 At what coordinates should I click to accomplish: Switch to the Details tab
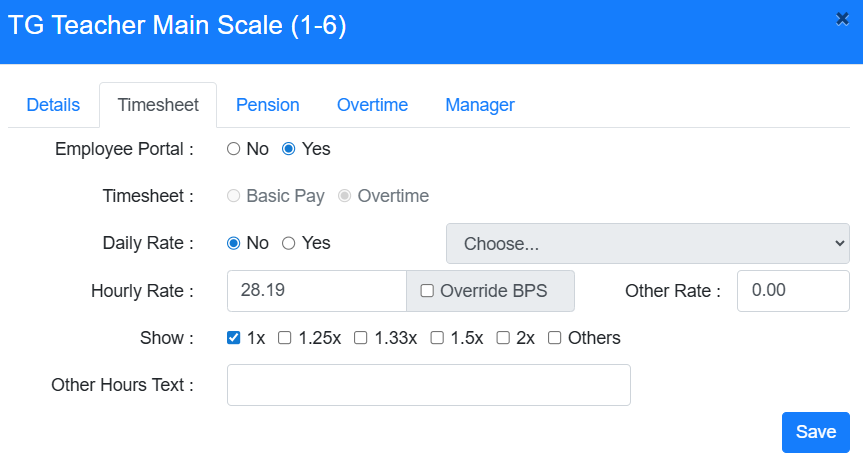[x=53, y=105]
